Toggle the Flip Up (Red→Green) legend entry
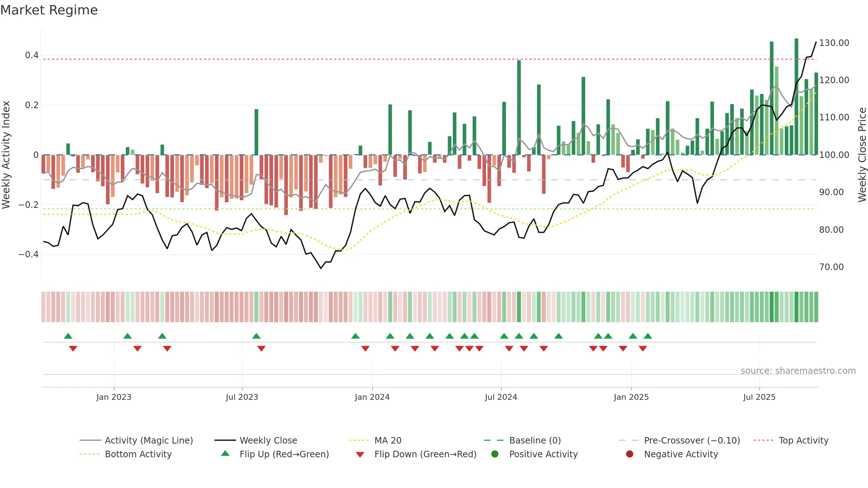This screenshot has height=488, width=868. point(275,454)
